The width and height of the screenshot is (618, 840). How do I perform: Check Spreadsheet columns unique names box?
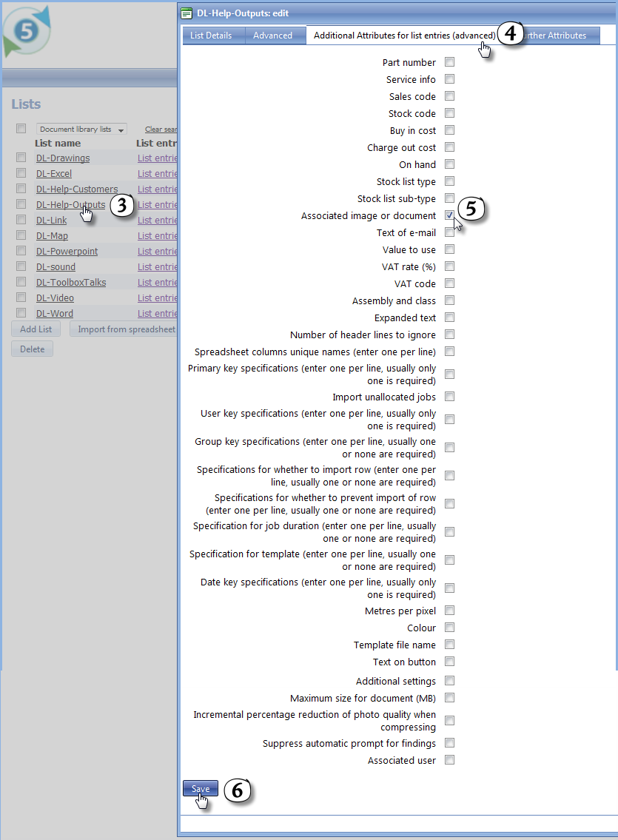click(450, 352)
